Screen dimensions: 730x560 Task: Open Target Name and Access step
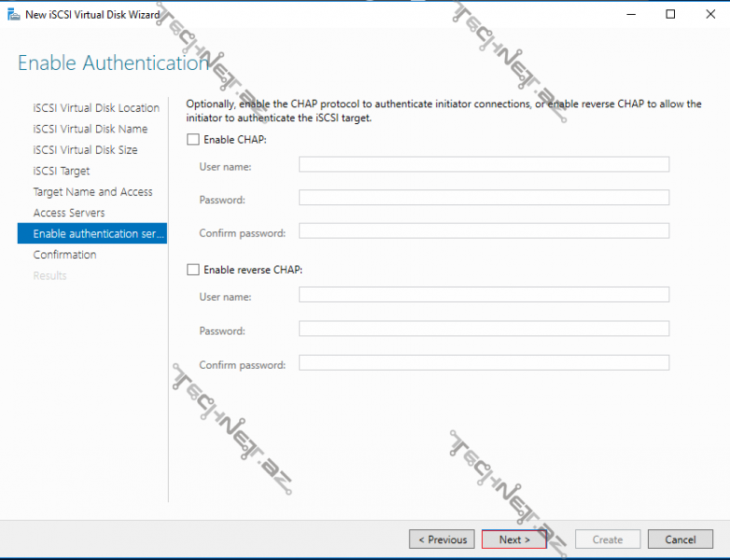pos(92,192)
